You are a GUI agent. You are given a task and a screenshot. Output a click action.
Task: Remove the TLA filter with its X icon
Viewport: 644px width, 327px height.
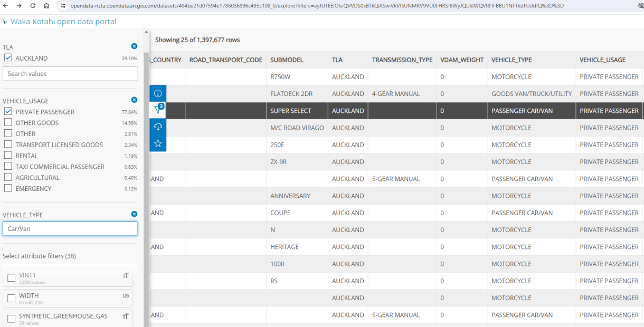point(134,46)
